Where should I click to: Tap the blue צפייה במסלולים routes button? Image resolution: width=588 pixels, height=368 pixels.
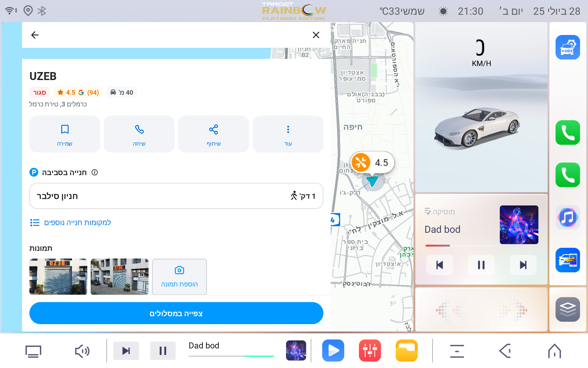coord(176,313)
